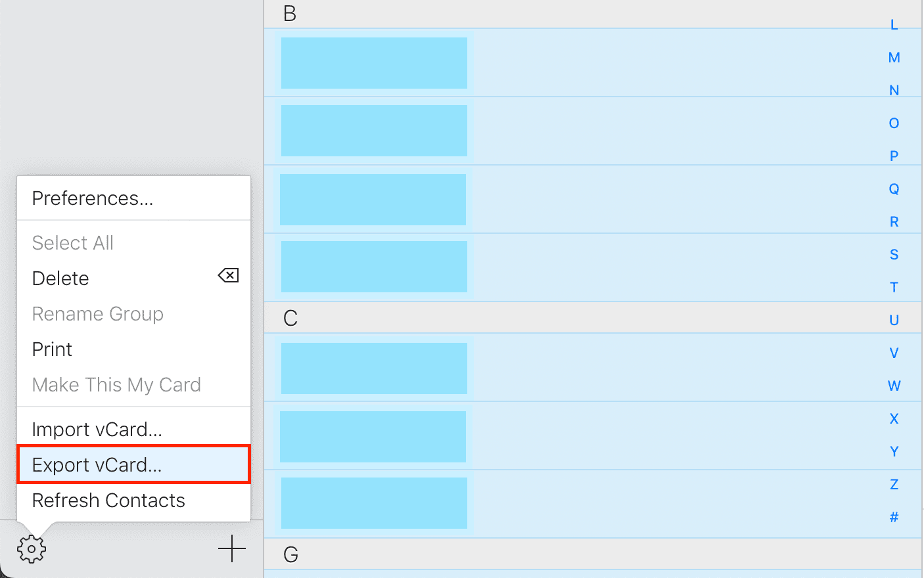924x578 pixels.
Task: Click the gear settings icon
Action: [x=32, y=549]
